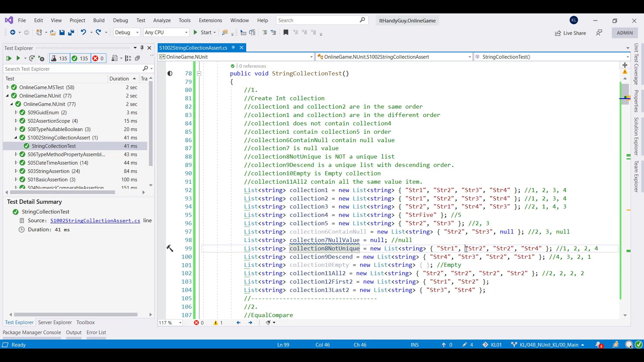Open the editor zoom level selector at 117%

[170, 322]
